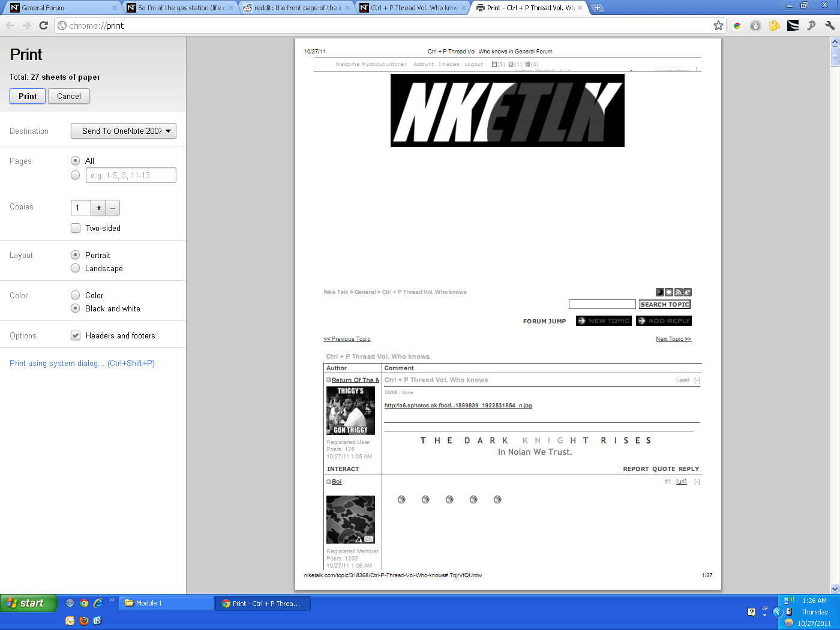Viewport: 840px width, 630px height.
Task: Reload the page with refresh icon
Action: [43, 25]
